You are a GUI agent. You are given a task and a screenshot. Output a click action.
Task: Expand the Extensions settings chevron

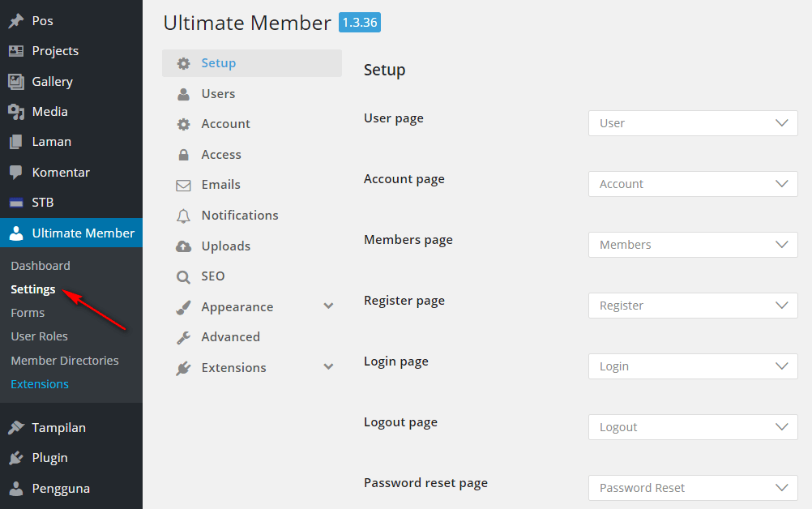(x=328, y=367)
